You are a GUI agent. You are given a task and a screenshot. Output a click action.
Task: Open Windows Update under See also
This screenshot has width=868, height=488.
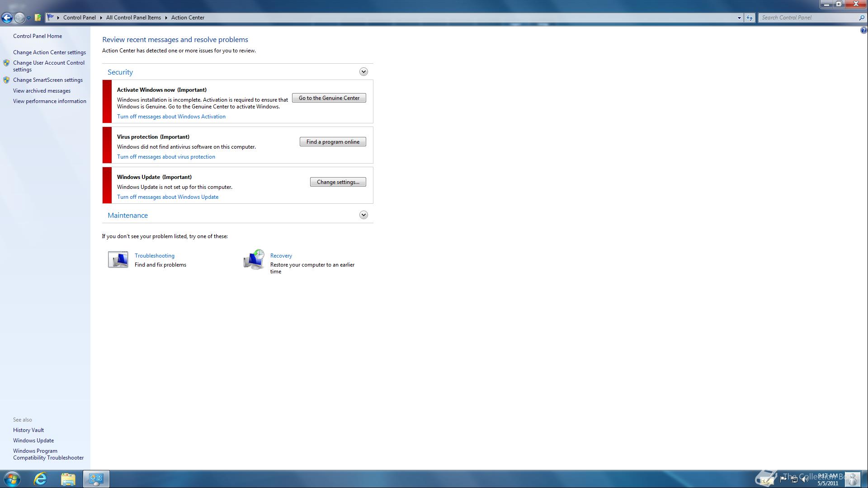pos(33,441)
